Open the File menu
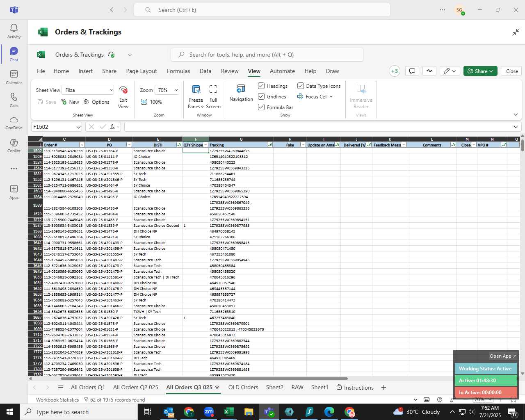Screen dimensions: 525x420 41,71
